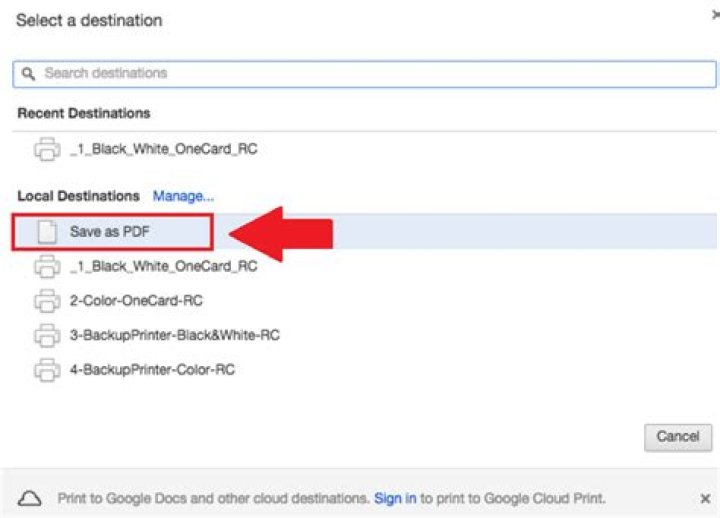Click printer icon next to 4-BackupPrinter-Color-RC

(x=47, y=370)
